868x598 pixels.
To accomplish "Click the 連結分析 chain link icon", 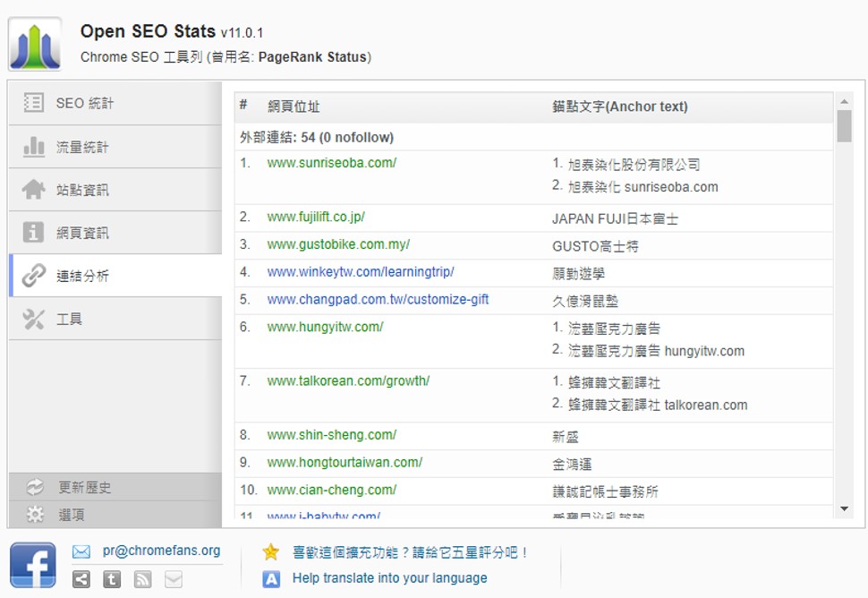I will [x=33, y=275].
